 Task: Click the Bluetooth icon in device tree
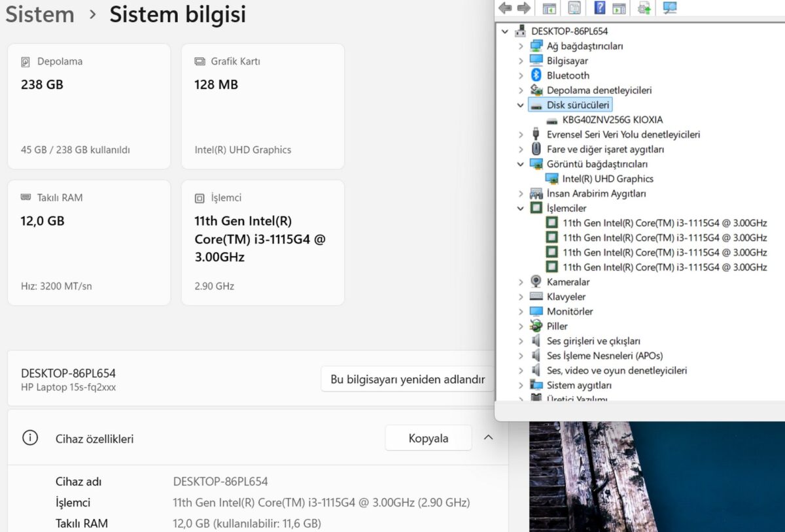coord(536,75)
